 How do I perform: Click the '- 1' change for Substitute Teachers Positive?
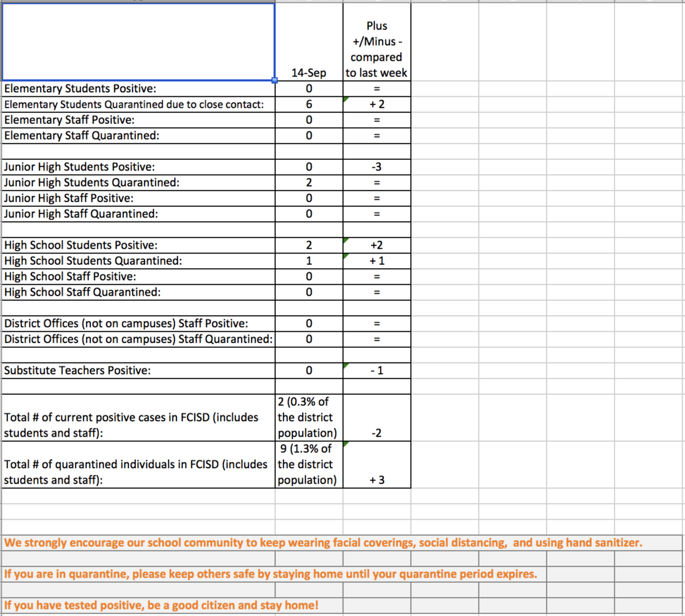pyautogui.click(x=377, y=371)
